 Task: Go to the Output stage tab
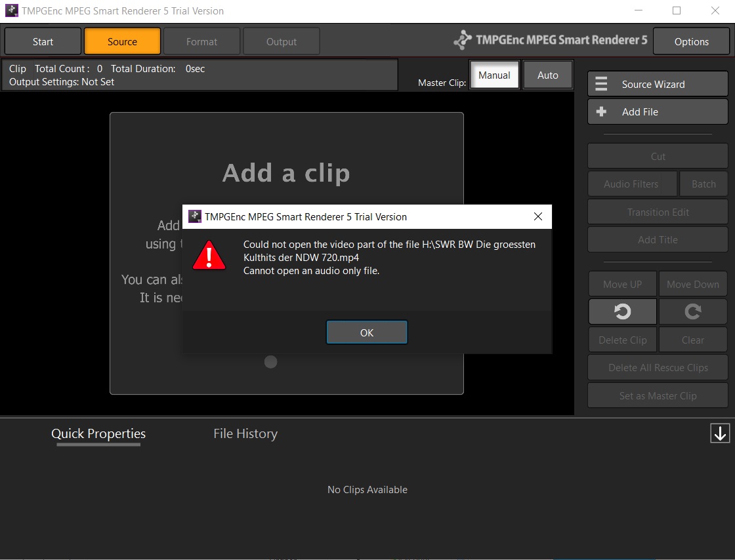[282, 42]
